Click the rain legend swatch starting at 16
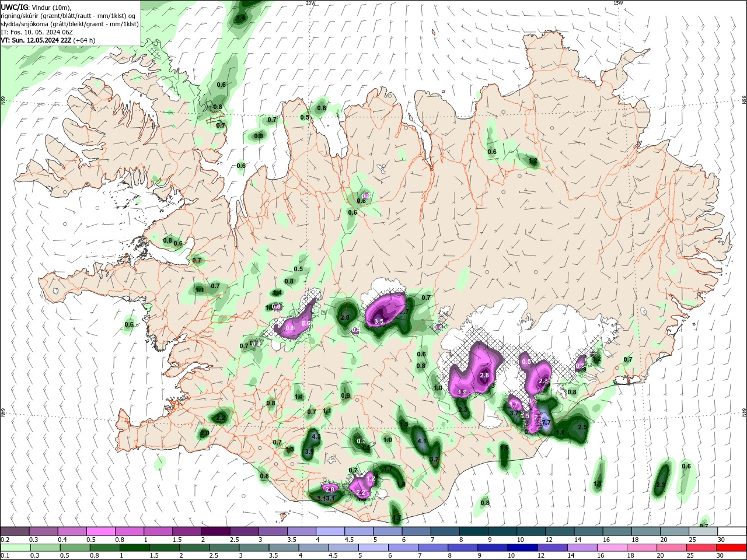 pyautogui.click(x=612, y=548)
